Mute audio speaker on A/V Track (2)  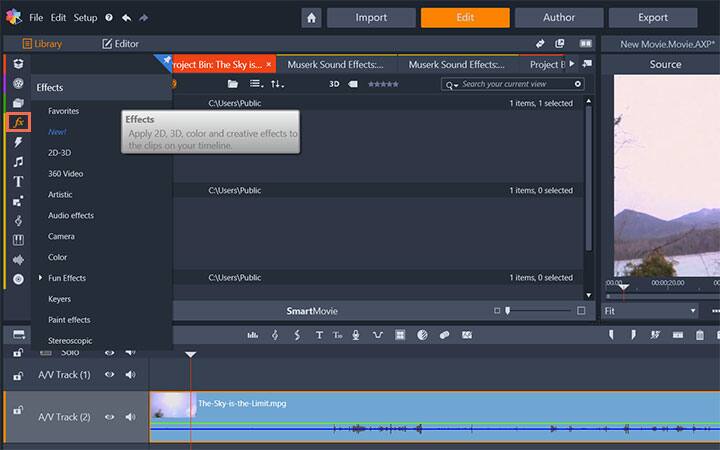(130, 417)
